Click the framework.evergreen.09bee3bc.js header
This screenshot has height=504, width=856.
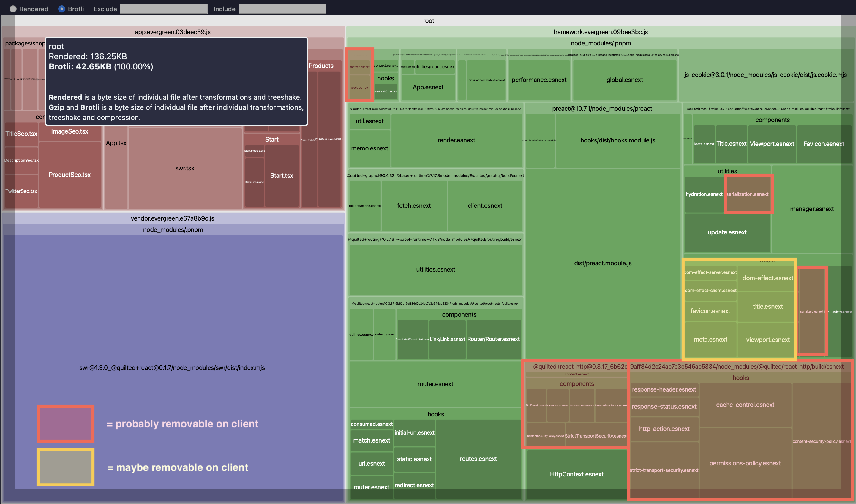600,32
